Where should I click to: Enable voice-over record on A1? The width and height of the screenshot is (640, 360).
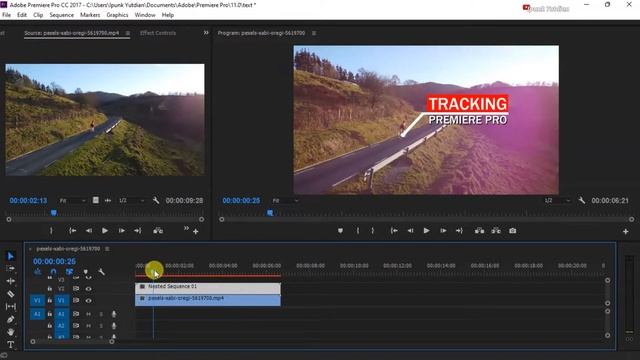114,314
